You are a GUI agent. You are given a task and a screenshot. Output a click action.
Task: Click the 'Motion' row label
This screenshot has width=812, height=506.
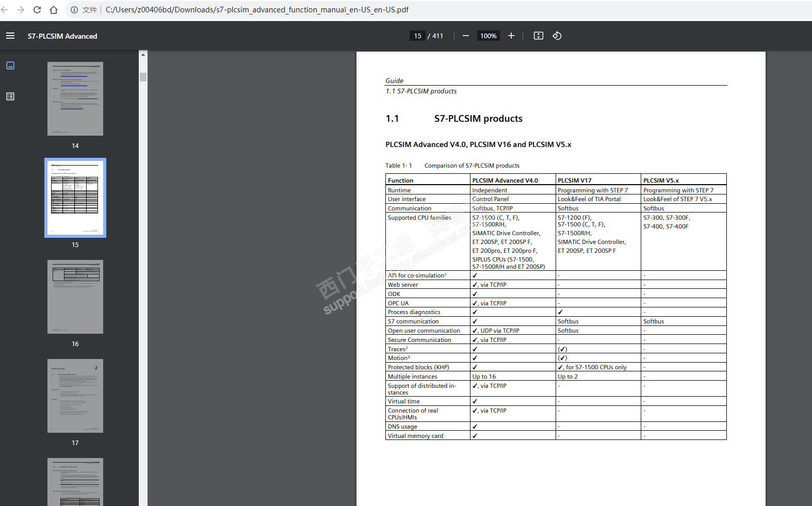[x=399, y=358]
